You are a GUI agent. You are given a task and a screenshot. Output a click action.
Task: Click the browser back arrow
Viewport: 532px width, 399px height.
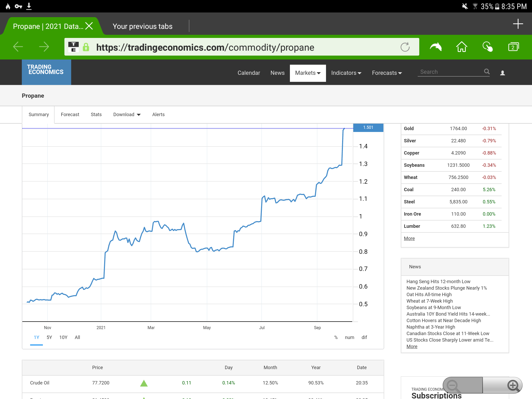pyautogui.click(x=18, y=47)
